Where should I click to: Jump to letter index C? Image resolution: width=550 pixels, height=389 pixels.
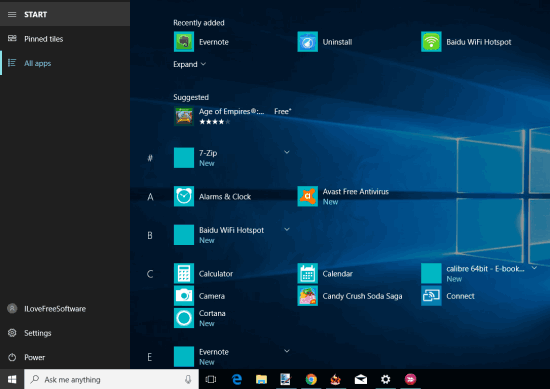point(150,274)
